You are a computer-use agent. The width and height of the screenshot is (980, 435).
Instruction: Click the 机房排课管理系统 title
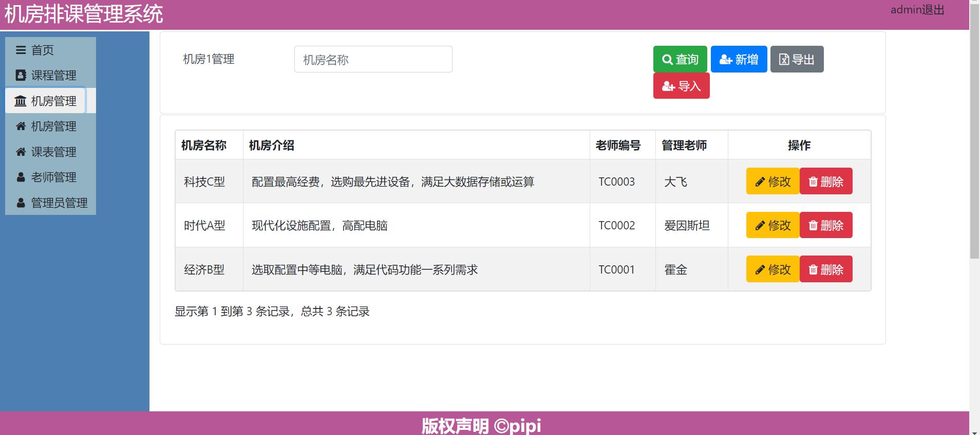[84, 14]
